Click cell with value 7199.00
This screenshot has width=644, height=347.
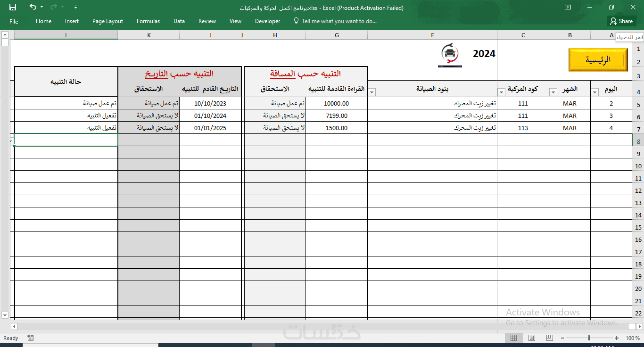point(337,116)
